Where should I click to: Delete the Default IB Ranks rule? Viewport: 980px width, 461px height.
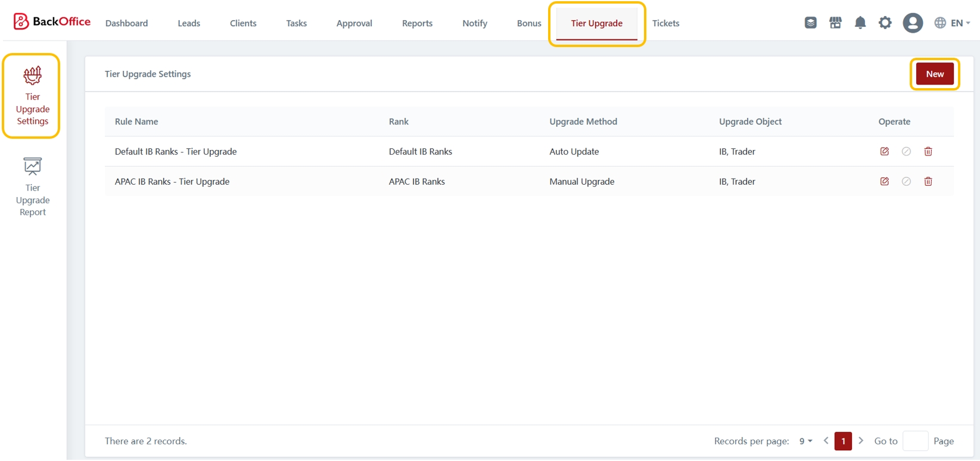click(x=928, y=151)
